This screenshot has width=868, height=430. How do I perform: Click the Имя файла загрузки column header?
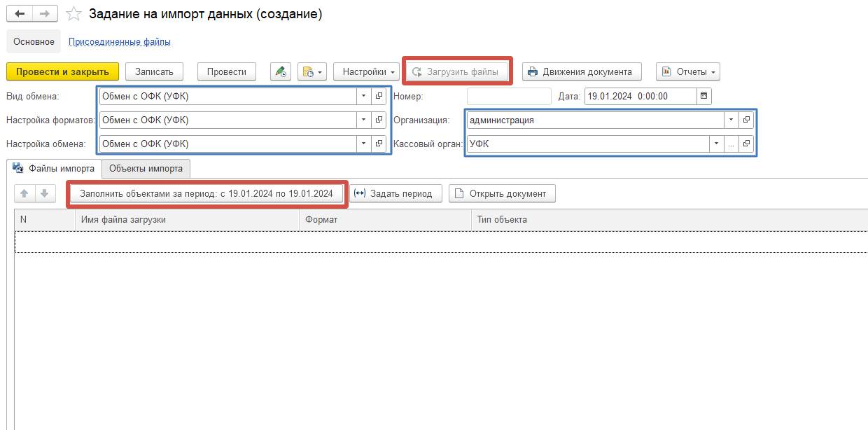click(x=187, y=220)
